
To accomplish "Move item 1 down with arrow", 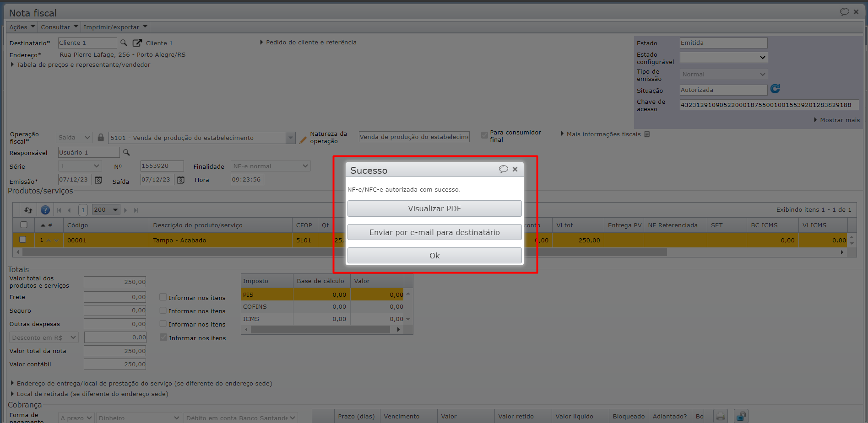I will (56, 240).
